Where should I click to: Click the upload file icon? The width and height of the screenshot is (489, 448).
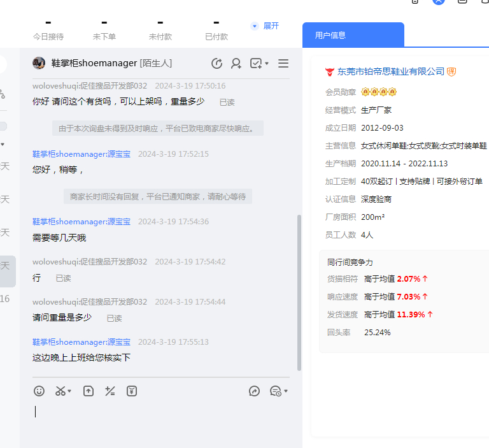89,391
